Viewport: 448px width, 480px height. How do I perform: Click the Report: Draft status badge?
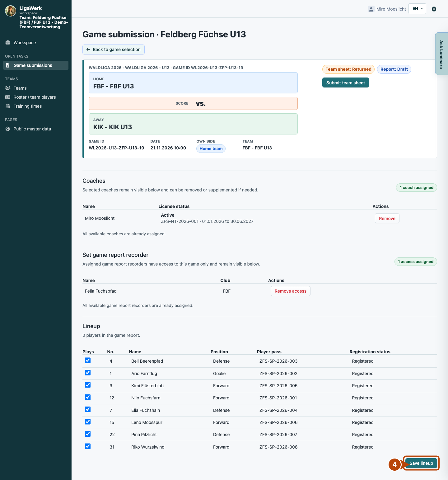(394, 69)
